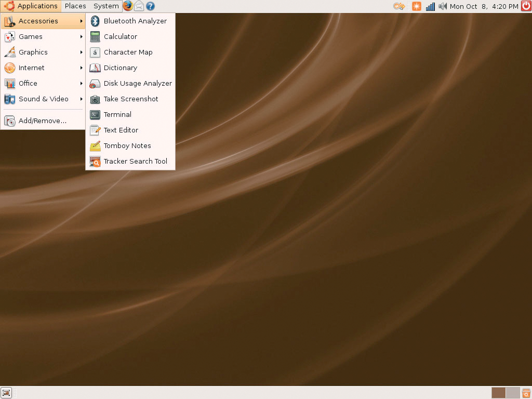This screenshot has height=399, width=532.
Task: Expand the Sound & Video submenu arrow
Action: (x=82, y=99)
